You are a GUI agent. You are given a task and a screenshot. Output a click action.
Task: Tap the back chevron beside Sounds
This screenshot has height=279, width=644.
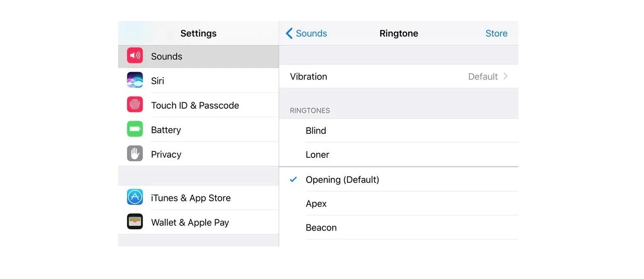tap(289, 34)
